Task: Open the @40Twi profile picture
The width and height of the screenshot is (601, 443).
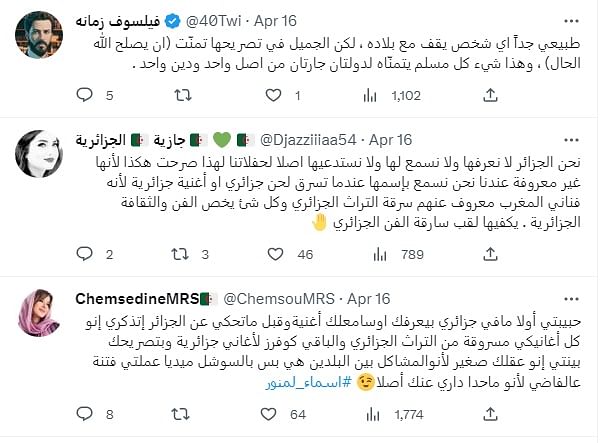Action: (39, 35)
